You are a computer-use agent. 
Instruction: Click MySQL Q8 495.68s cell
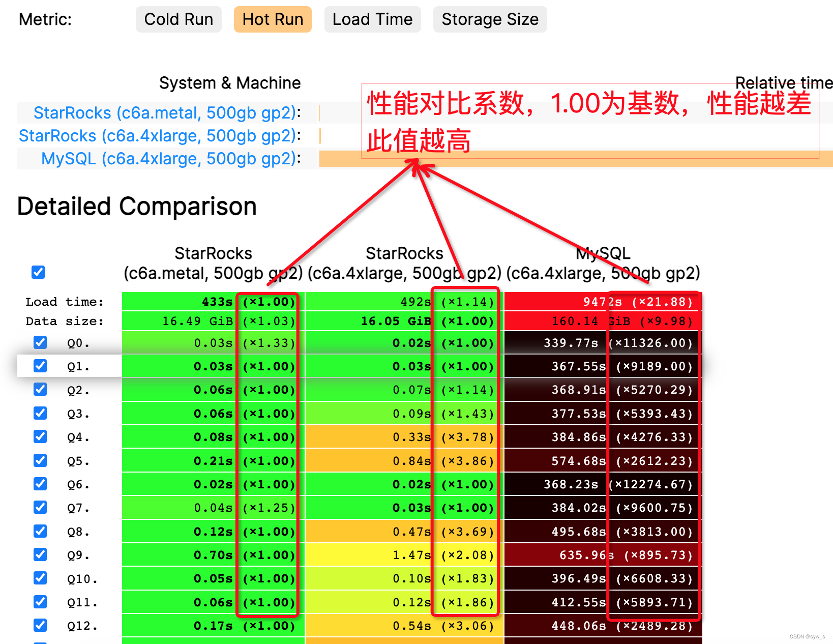click(x=603, y=532)
